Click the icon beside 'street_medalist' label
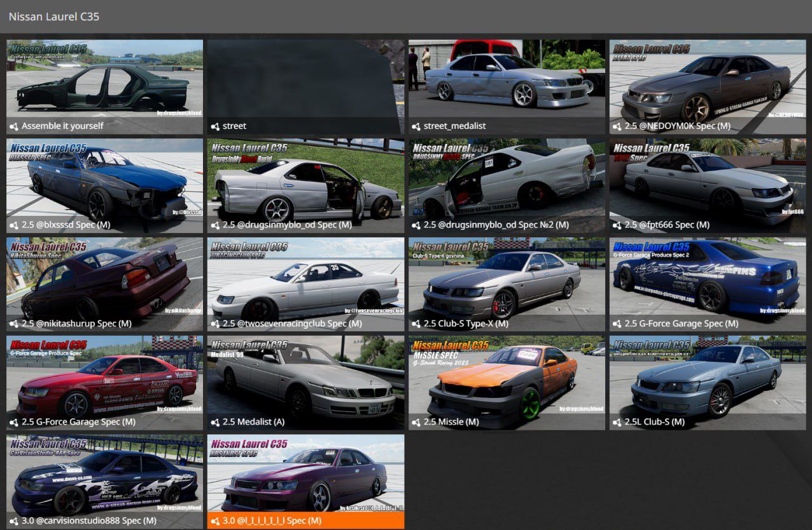812x530 pixels. 416,126
